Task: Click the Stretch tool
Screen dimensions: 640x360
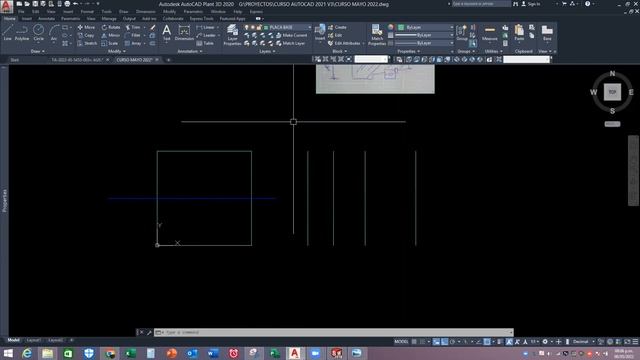Action: (x=87, y=43)
